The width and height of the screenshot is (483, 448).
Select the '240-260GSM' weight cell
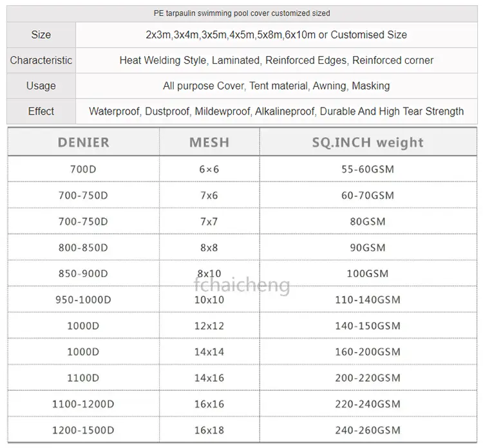point(368,431)
